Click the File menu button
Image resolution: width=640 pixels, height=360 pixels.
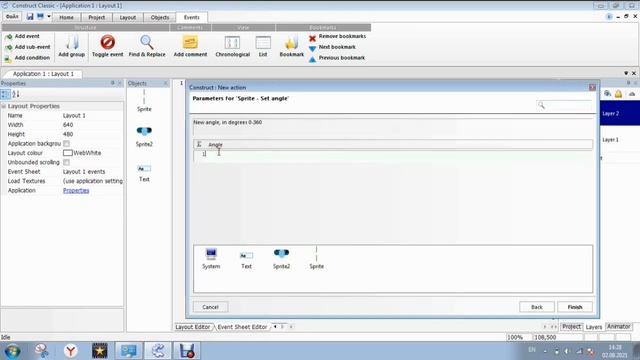12,17
